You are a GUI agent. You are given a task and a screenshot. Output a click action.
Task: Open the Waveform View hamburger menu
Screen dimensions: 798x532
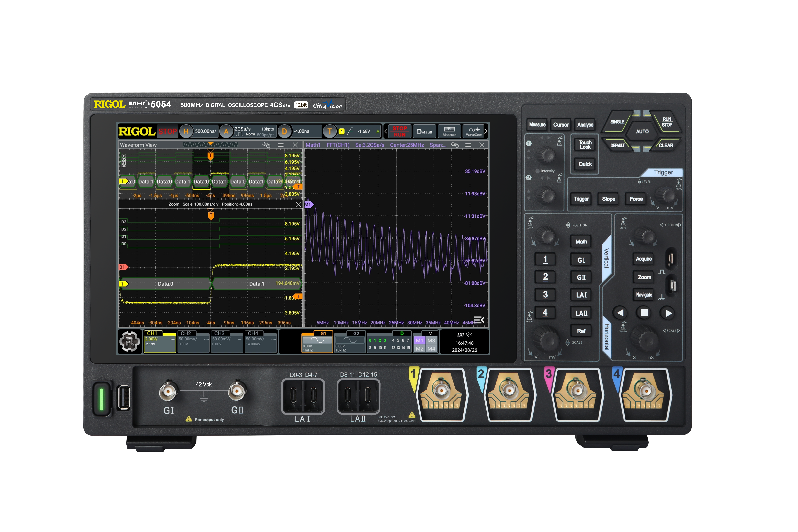(281, 145)
